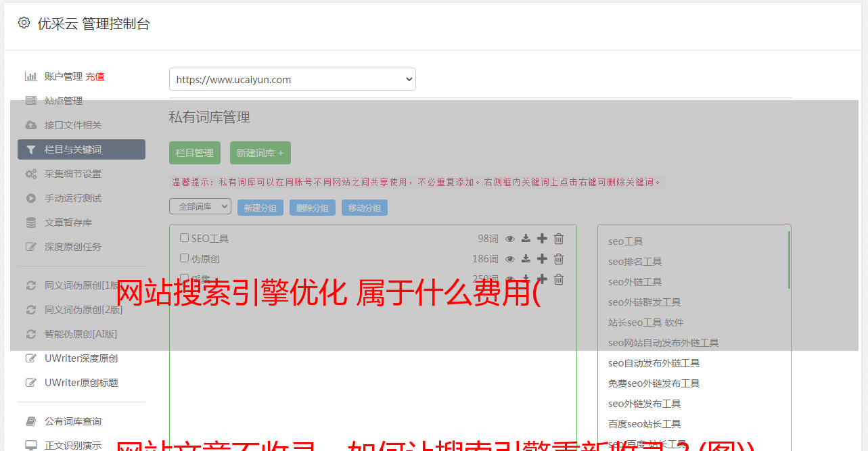Screen dimensions: 868x451
Task: Select 同义词伪原创[1版] in the sidebar
Action: click(84, 285)
